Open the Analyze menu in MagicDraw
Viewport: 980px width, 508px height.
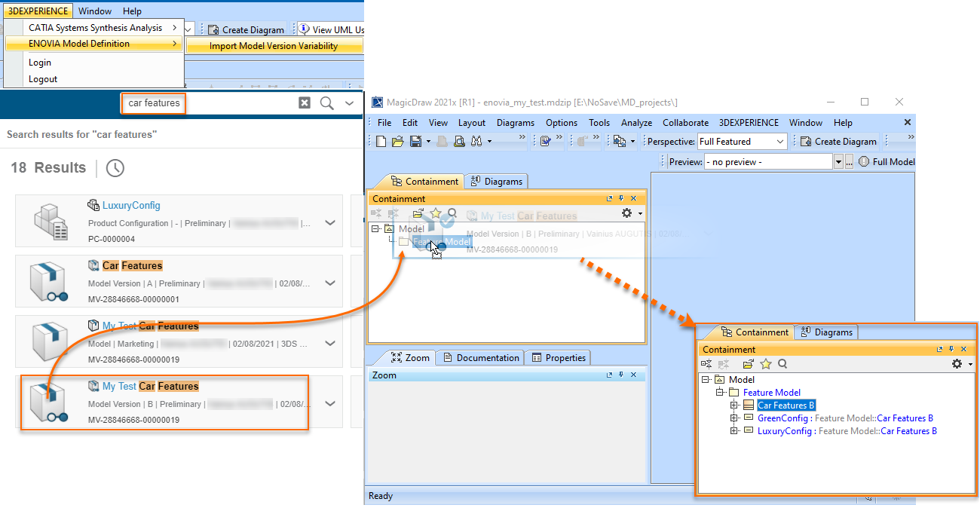637,123
